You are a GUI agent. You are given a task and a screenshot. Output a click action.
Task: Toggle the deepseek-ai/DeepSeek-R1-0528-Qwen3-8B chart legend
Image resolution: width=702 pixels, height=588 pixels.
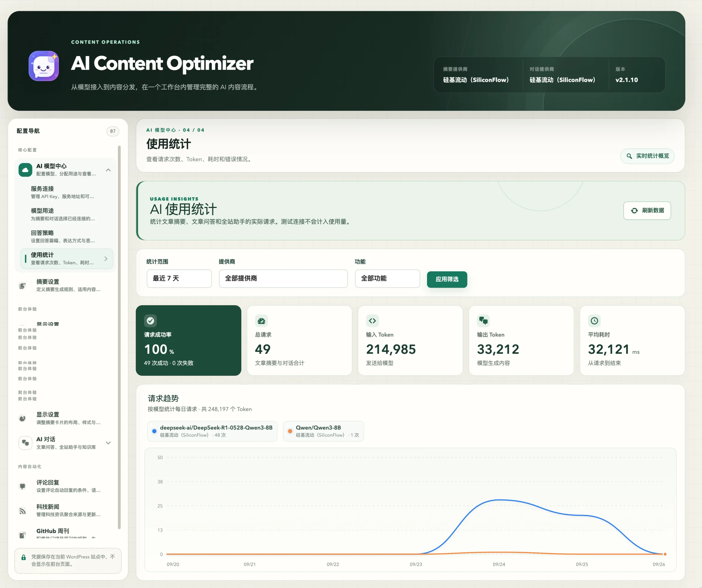(x=212, y=431)
